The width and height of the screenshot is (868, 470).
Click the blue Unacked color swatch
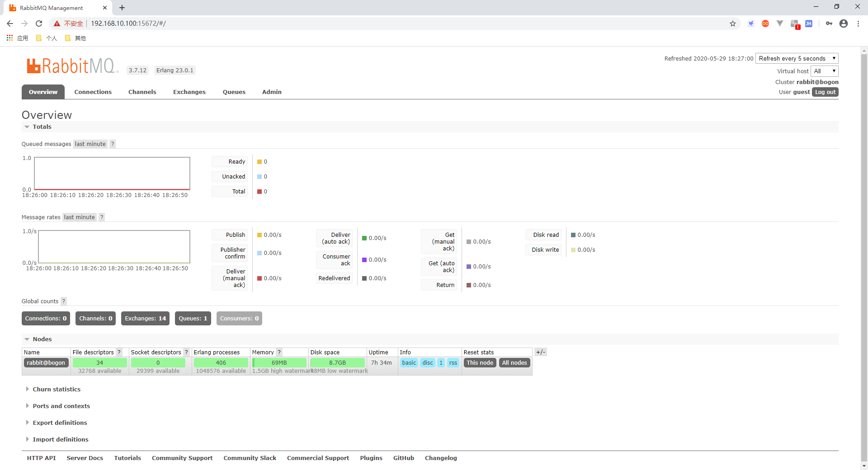[259, 177]
